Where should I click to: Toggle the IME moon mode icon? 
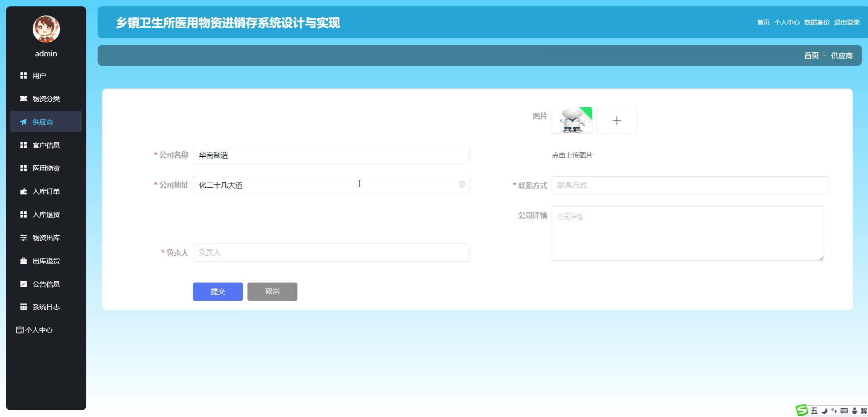pos(824,411)
